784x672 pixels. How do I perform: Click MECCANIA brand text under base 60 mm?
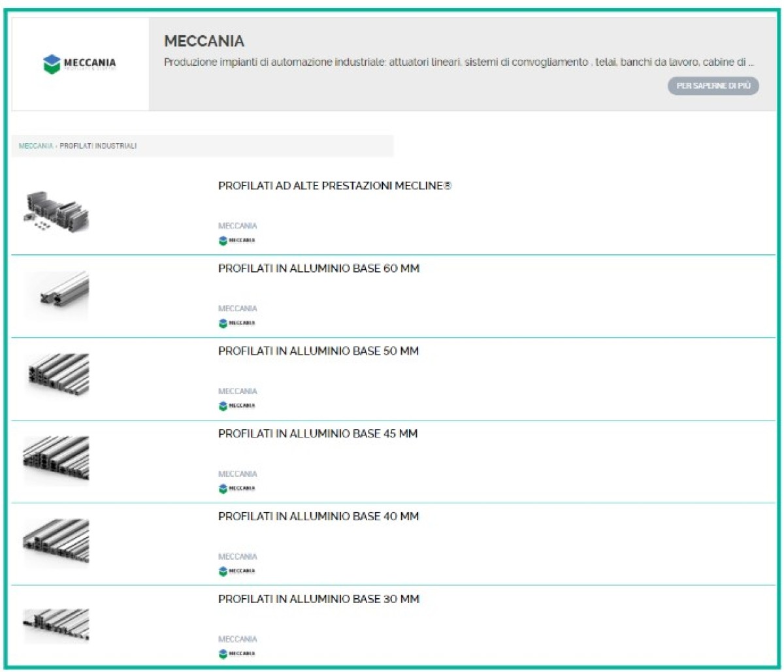tap(238, 308)
